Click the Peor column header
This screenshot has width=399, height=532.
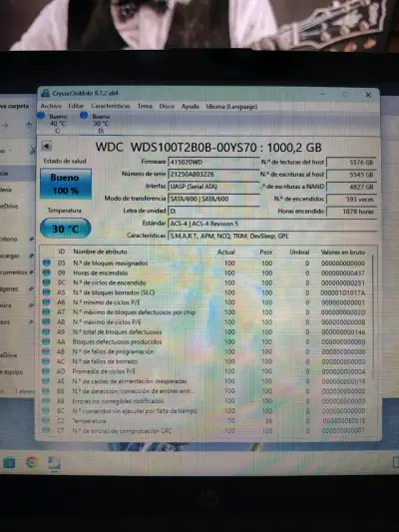click(266, 253)
